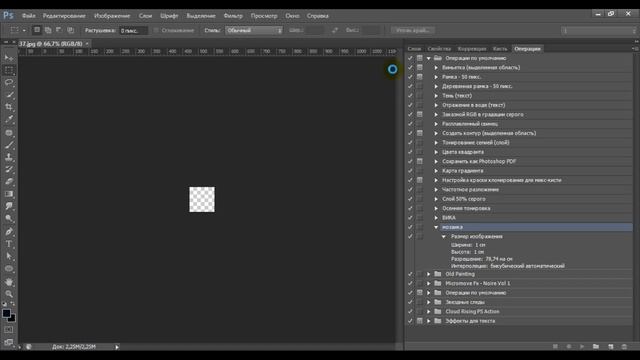The image size is (640, 360).
Task: Select the Smudge tool
Action: tap(9, 207)
